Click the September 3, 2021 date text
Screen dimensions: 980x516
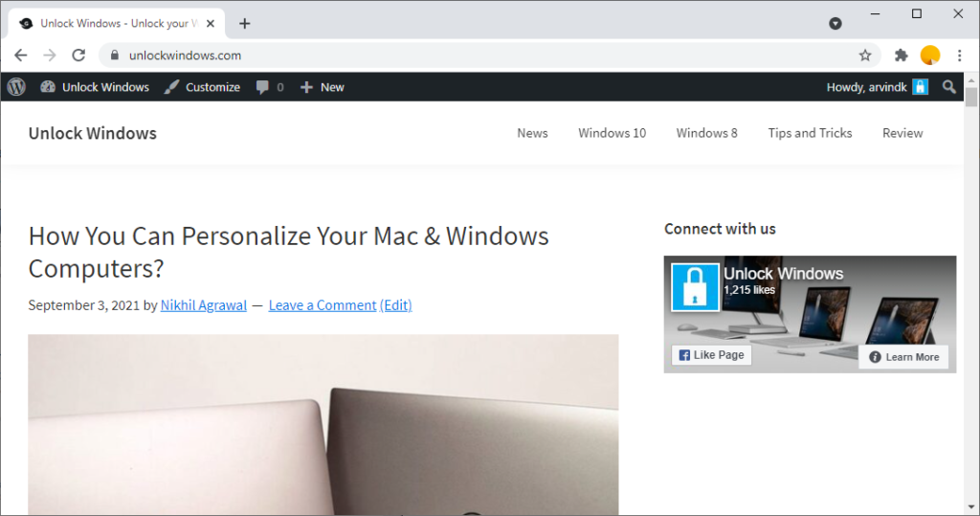pos(84,305)
